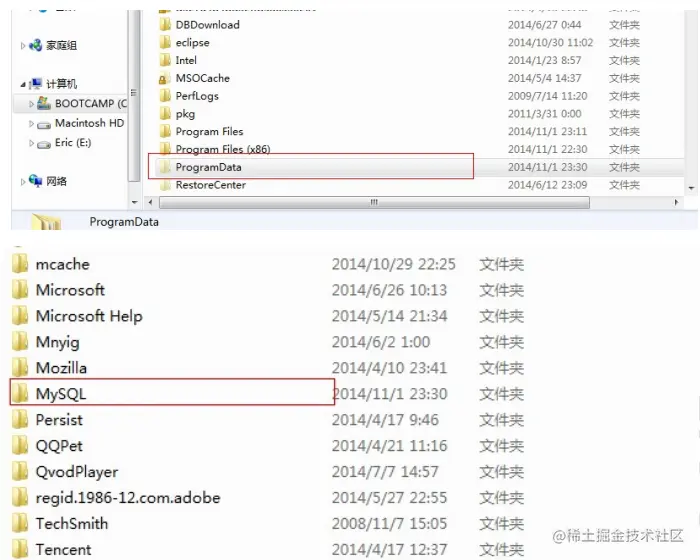The image size is (700, 560).
Task: Expand the Eric (E:) drive node
Action: coord(31,143)
